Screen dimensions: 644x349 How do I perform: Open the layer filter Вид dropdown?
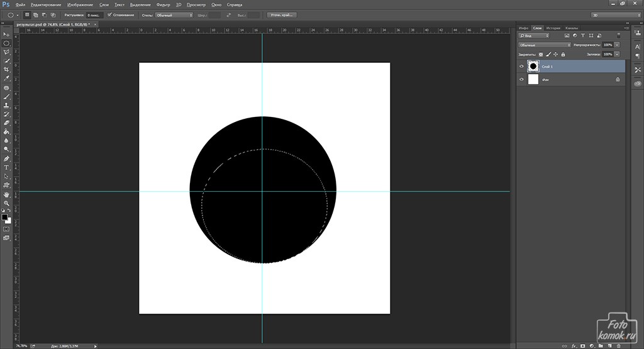(x=533, y=36)
